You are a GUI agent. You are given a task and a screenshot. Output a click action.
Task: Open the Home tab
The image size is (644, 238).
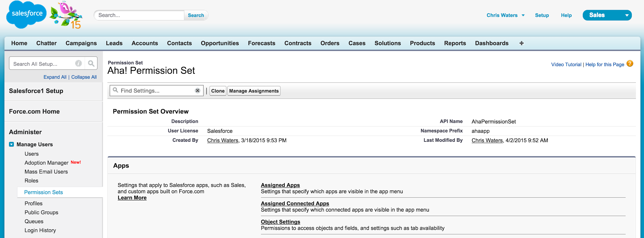tap(19, 43)
